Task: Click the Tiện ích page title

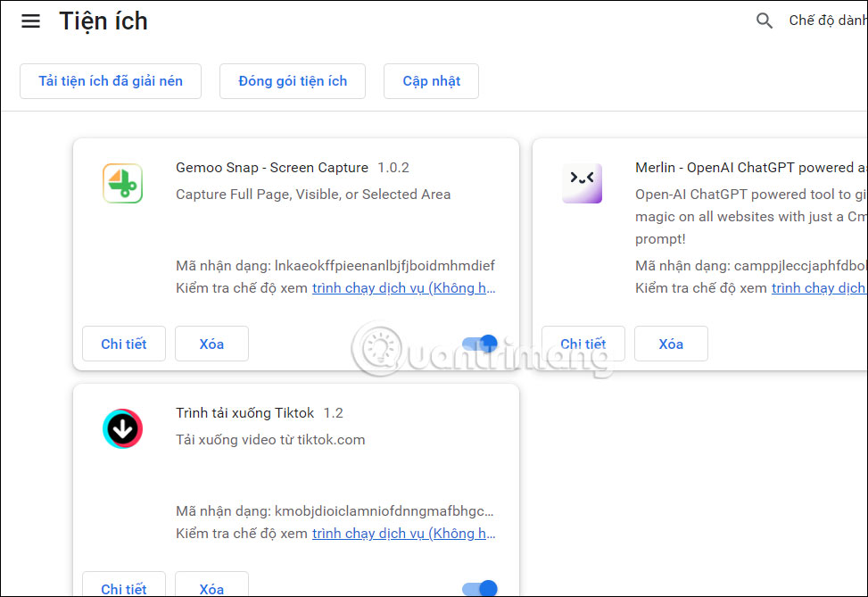Action: [x=103, y=21]
